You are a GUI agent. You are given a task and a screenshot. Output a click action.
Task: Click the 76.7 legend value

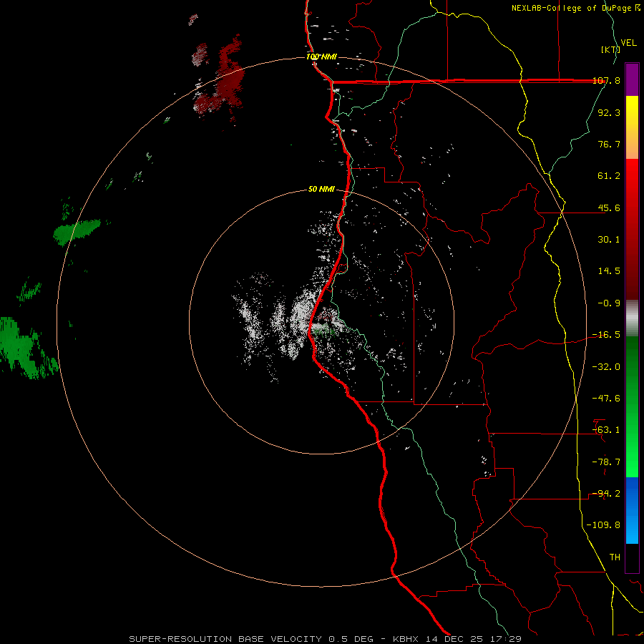[609, 144]
